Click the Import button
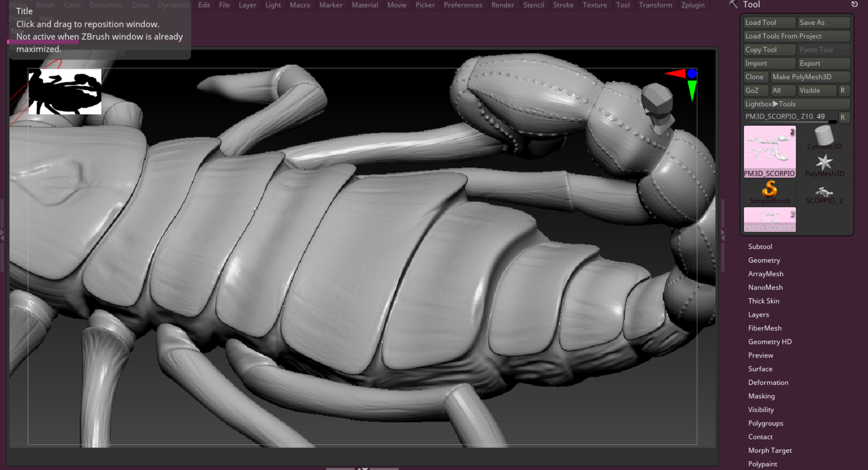The image size is (868, 470). pyautogui.click(x=770, y=63)
